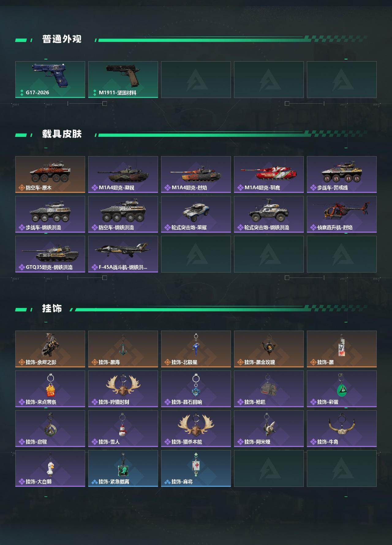The image size is (392, 545).
Task: Open the 挂饰-余烬之影 charm
Action: pyautogui.click(x=50, y=349)
